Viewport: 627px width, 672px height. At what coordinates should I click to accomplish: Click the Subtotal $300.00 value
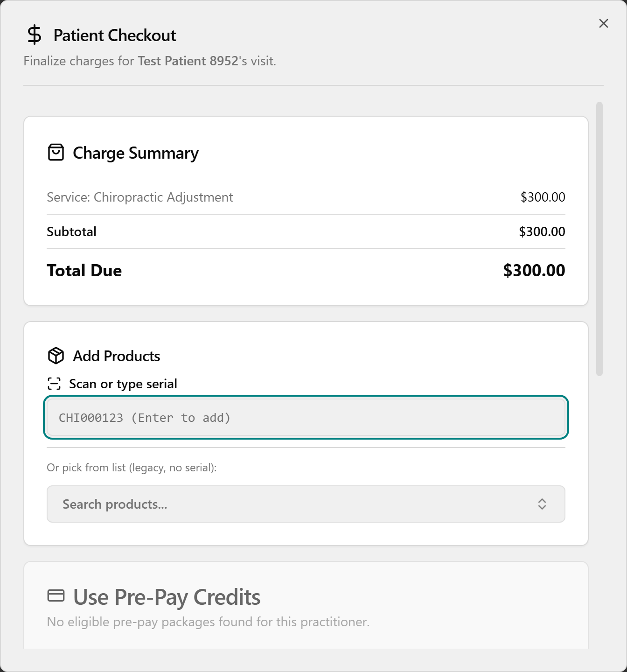click(x=542, y=231)
